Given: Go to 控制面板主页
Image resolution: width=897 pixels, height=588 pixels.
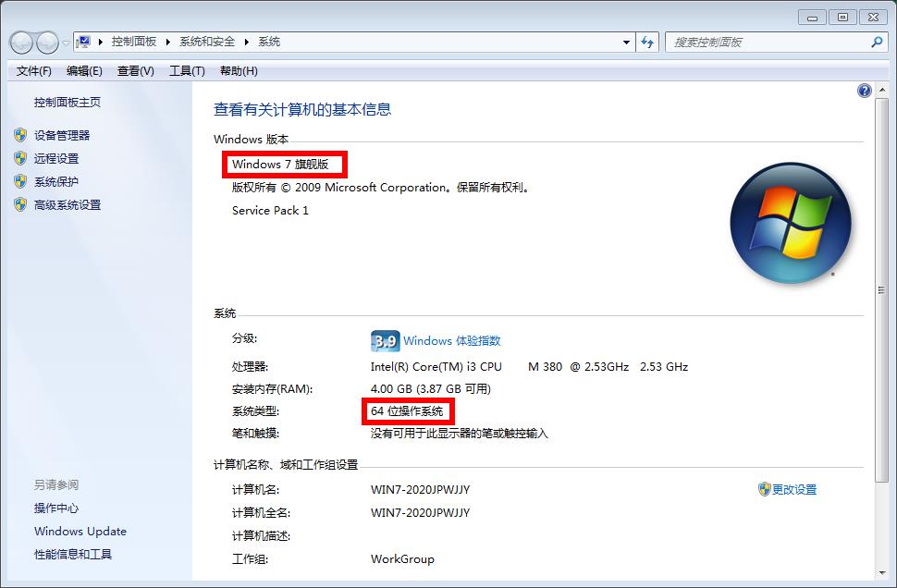Looking at the screenshot, I should pos(67,103).
